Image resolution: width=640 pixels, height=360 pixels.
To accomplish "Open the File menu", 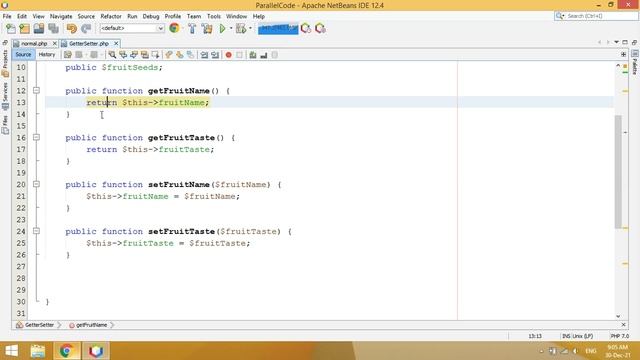I will coord(7,16).
